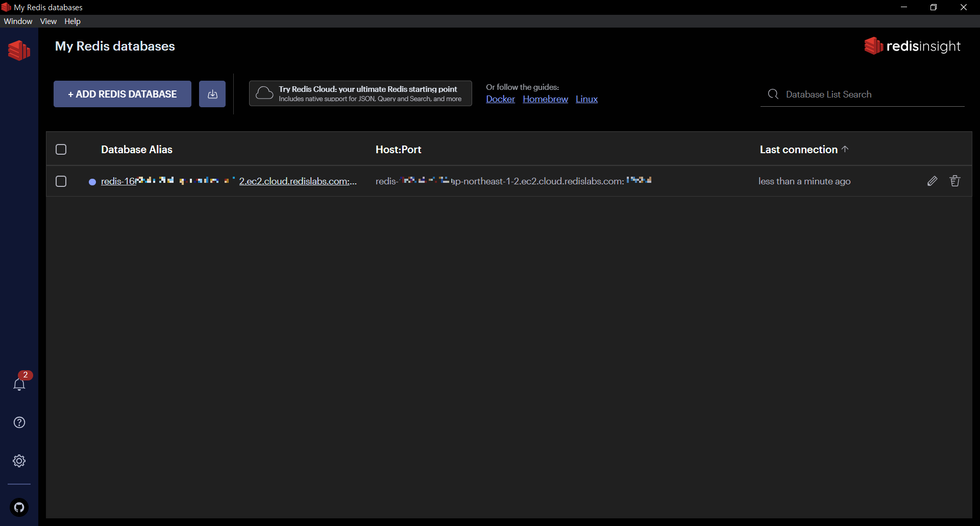Image resolution: width=980 pixels, height=526 pixels.
Task: Open the Window menu
Action: pyautogui.click(x=18, y=21)
